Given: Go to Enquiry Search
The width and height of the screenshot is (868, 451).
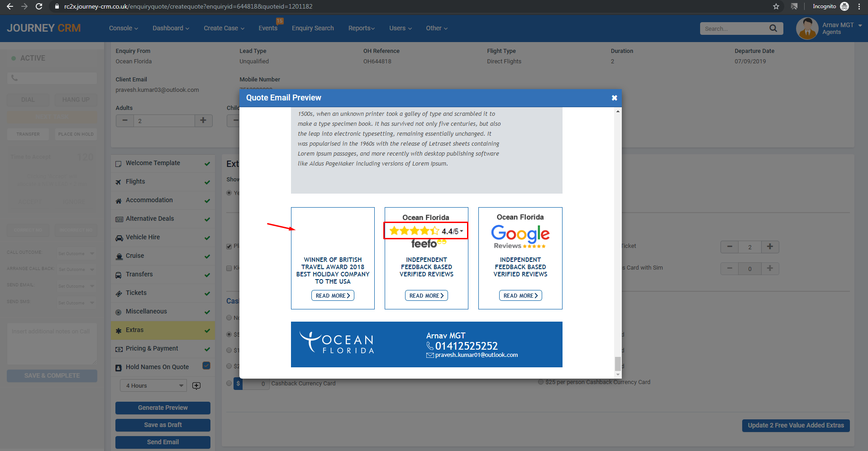Looking at the screenshot, I should (x=313, y=28).
